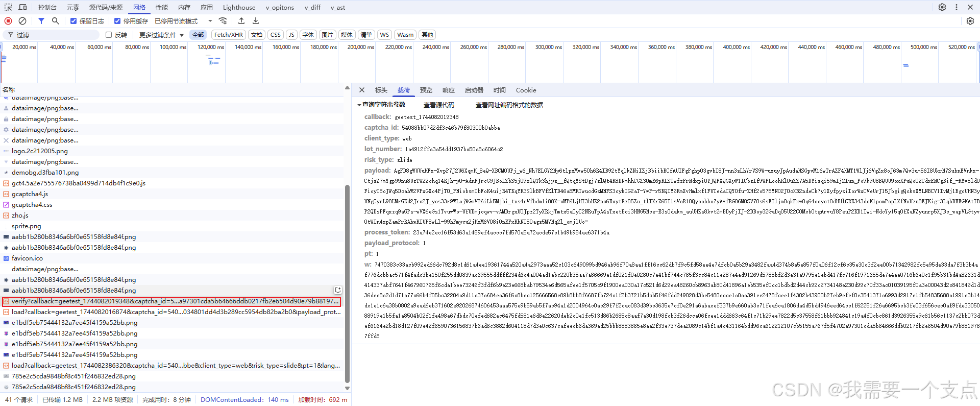The width and height of the screenshot is (980, 406).
Task: Open Cookie tab in request details
Action: click(x=526, y=90)
